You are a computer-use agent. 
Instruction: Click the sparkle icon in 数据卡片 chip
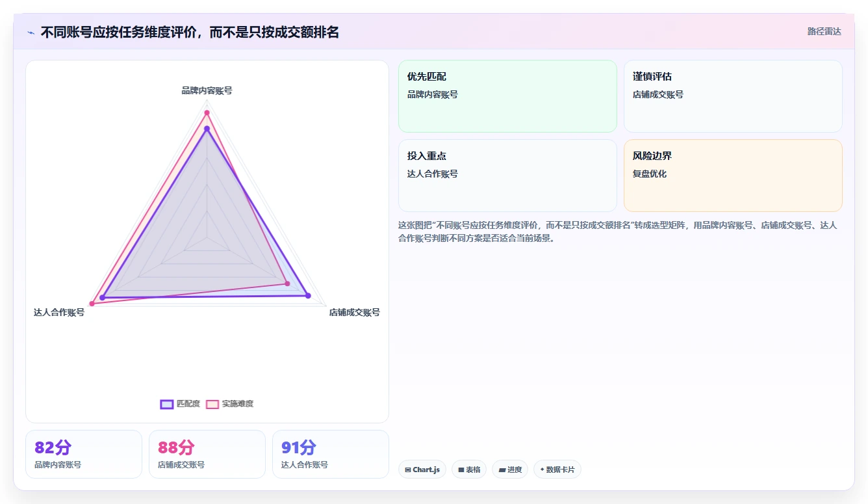tap(542, 470)
